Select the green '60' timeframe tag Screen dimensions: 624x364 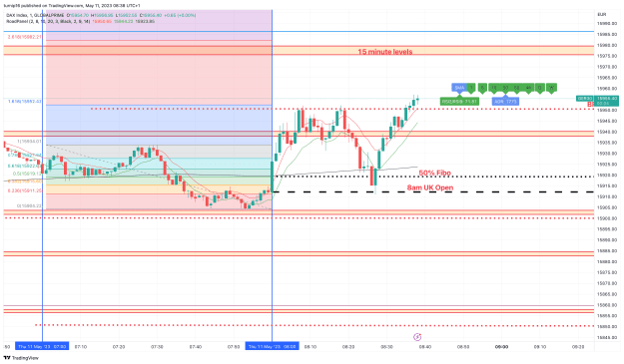coord(516,88)
